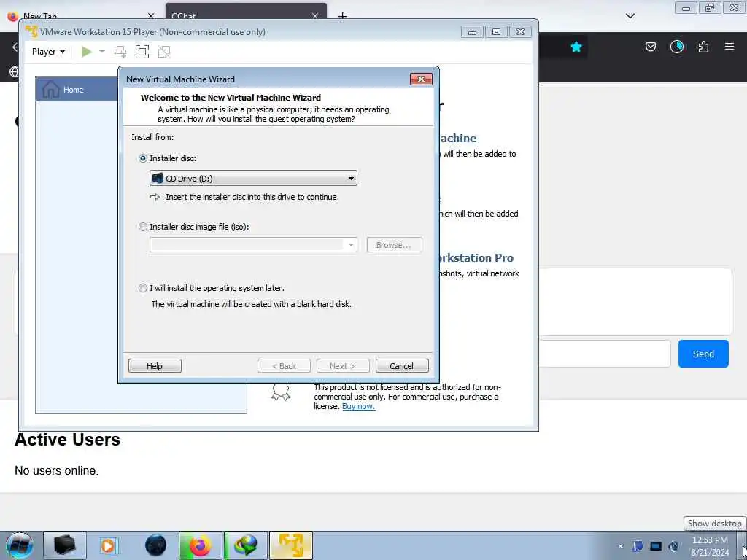This screenshot has height=560, width=747.
Task: Open a new Firefox tab with plus
Action: coord(342,16)
